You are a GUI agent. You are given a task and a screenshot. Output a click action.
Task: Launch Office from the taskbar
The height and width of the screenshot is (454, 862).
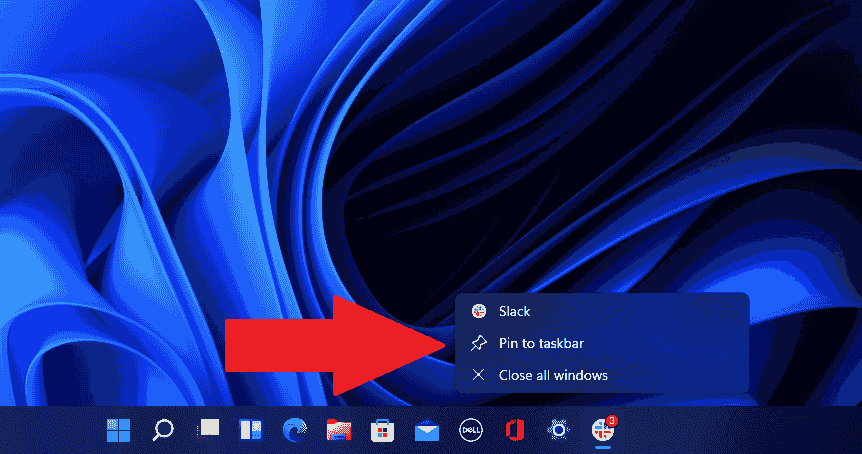pos(515,430)
